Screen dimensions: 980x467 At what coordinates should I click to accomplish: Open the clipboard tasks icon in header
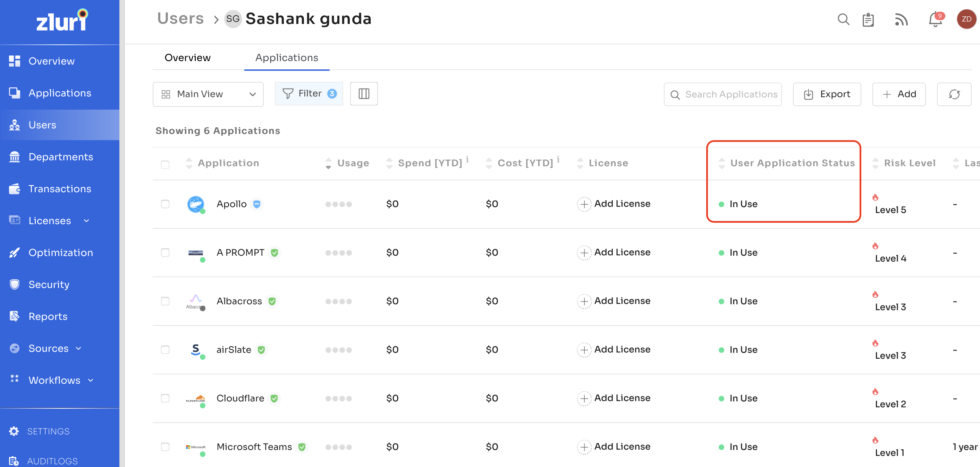pos(868,19)
